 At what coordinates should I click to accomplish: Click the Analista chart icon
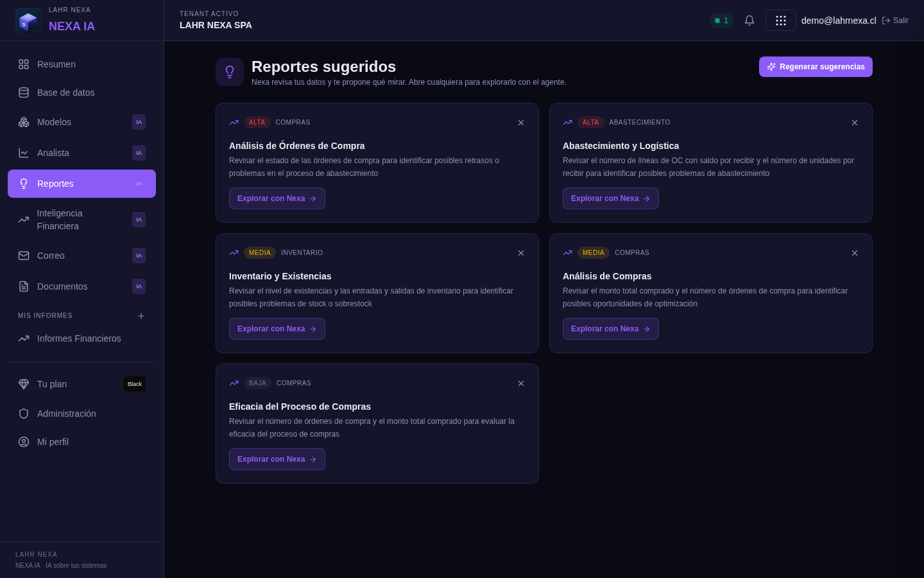click(24, 153)
